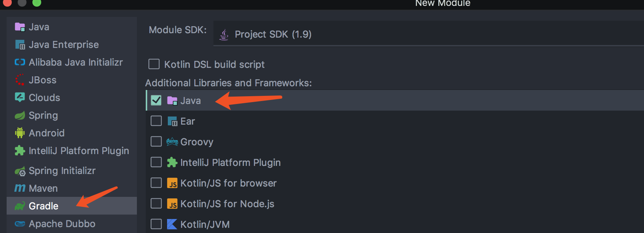The height and width of the screenshot is (233, 644).
Task: Uncheck the Java framework checkbox
Action: (x=156, y=100)
